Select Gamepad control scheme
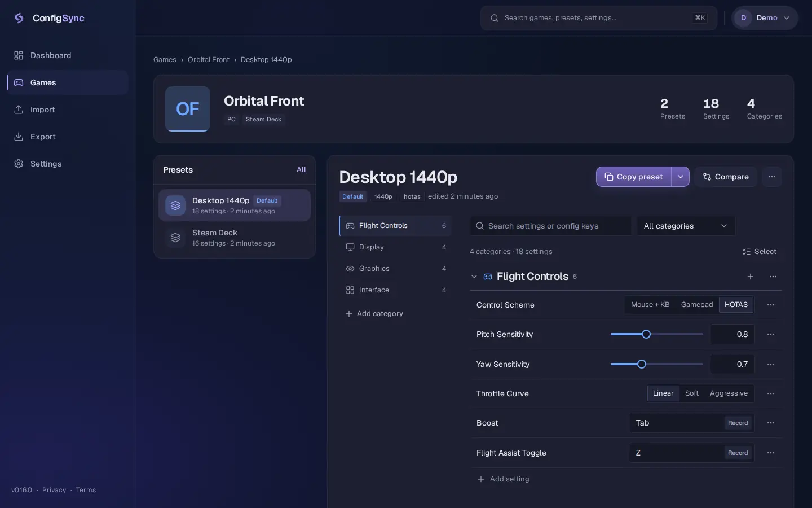 pos(697,305)
